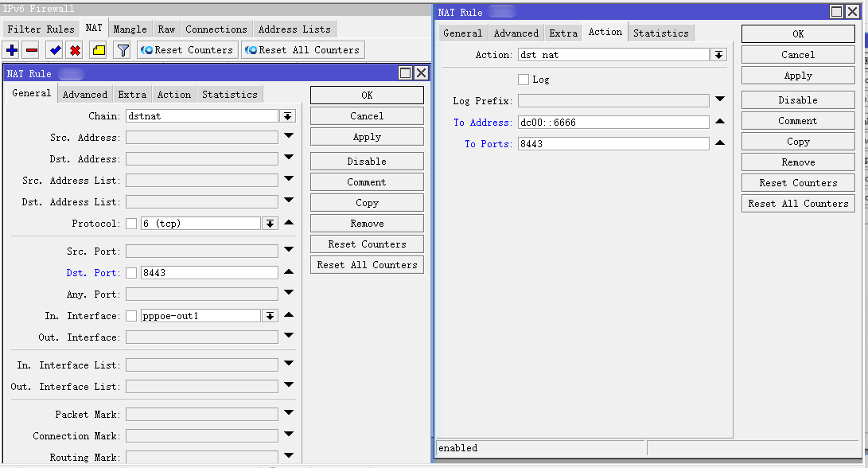Switch to the Mangle tab
Image resolution: width=868 pixels, height=468 pixels.
pyautogui.click(x=130, y=29)
